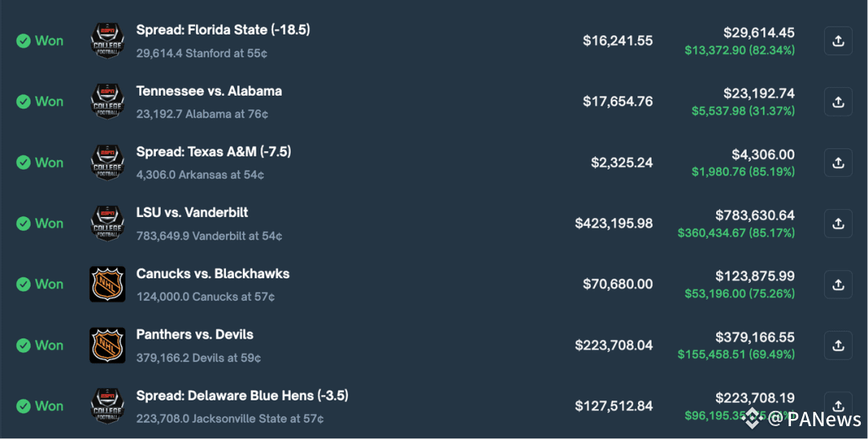Open the Tennessee vs. Alabama market
Screen dimensions: 868x439
(209, 91)
